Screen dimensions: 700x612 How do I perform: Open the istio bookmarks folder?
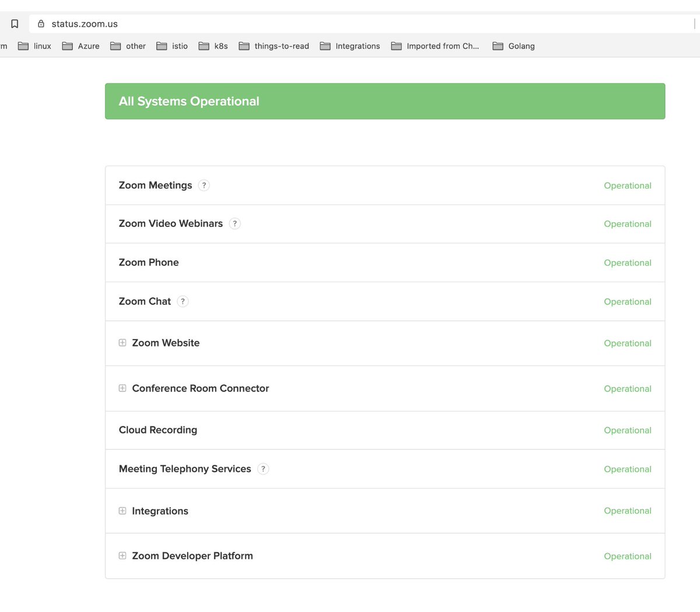(172, 46)
